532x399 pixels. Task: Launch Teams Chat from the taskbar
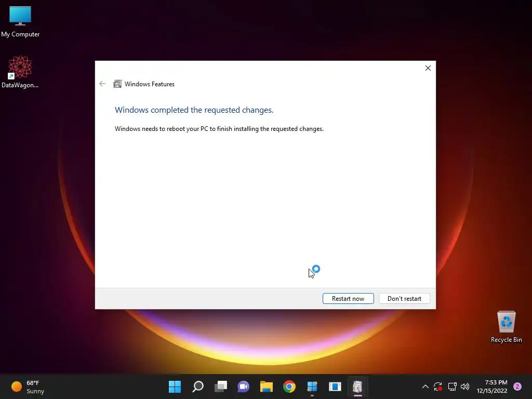pyautogui.click(x=243, y=387)
